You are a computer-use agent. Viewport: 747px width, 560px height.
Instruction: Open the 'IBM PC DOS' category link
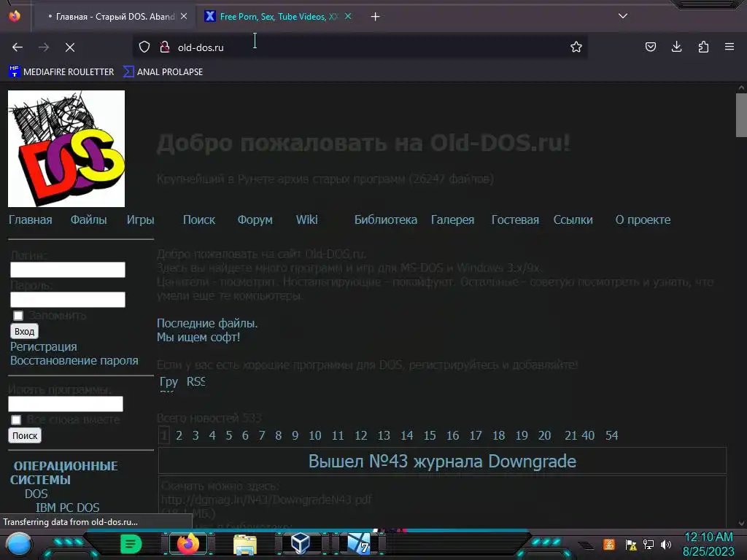[x=68, y=507]
